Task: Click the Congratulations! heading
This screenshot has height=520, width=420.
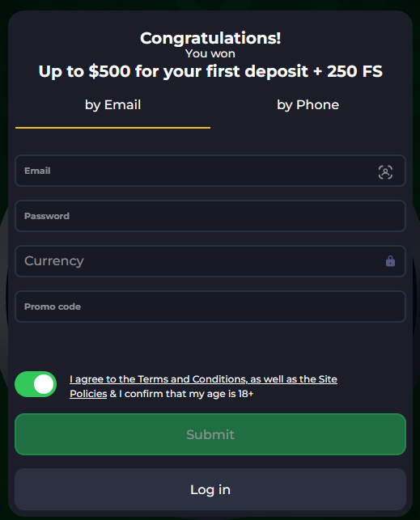Action: tap(210, 38)
